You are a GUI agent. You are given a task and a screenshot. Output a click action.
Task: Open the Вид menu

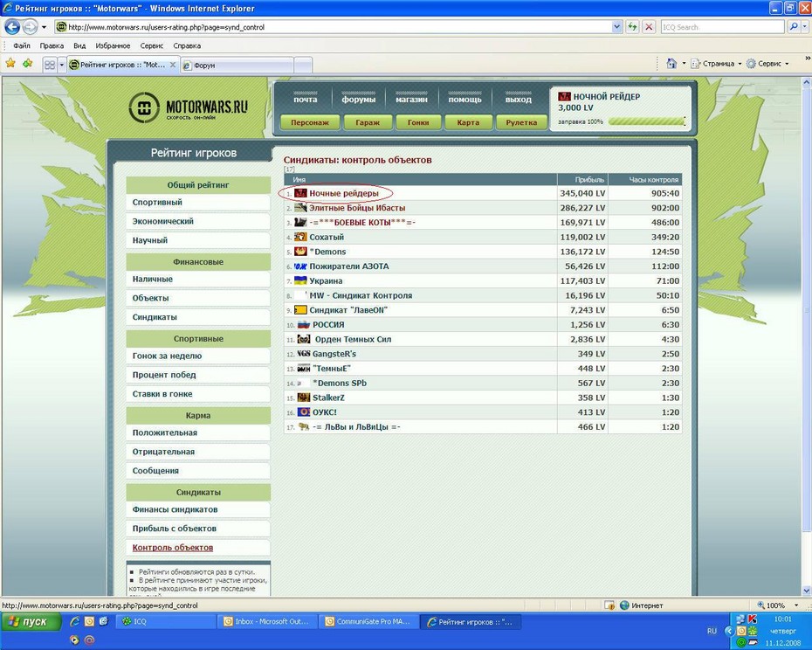79,45
